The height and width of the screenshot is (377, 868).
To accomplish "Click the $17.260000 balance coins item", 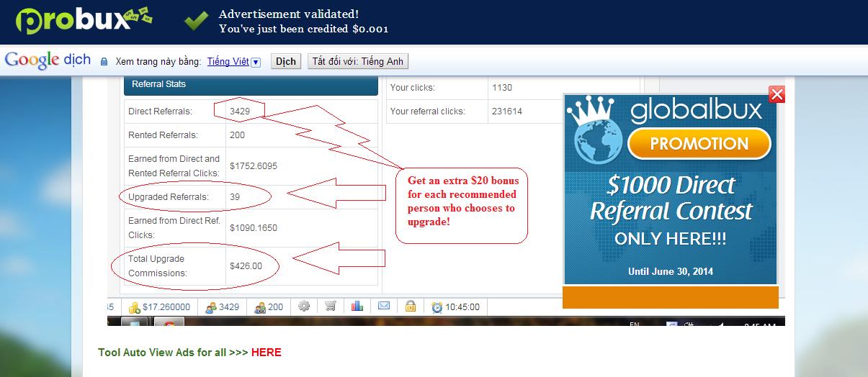I will tap(159, 306).
